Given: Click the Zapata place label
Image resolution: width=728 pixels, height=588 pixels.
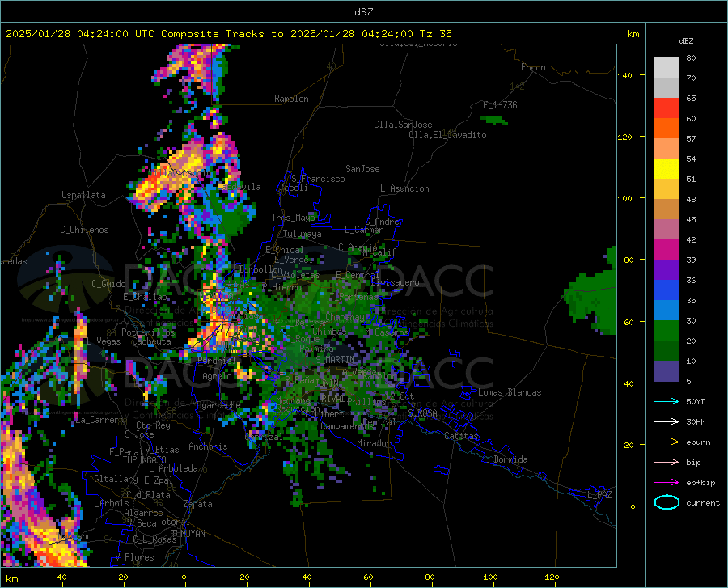Looking at the screenshot, I should coord(198,504).
